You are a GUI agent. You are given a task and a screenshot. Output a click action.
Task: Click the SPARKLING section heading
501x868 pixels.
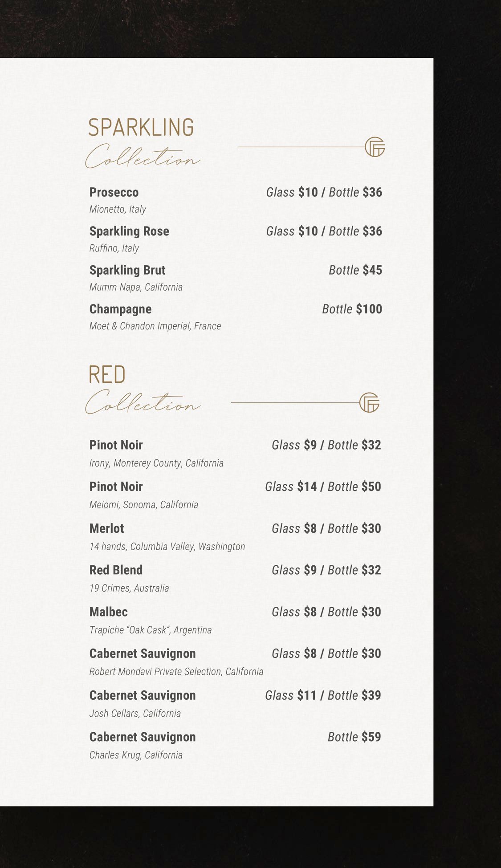141,127
